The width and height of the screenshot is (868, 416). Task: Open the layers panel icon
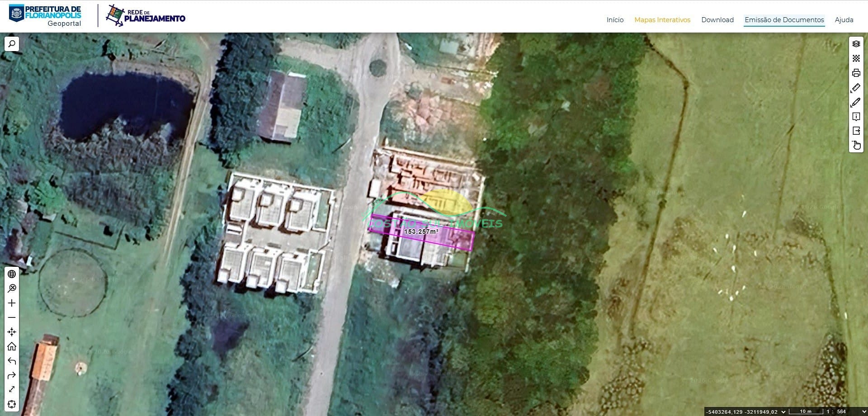pyautogui.click(x=856, y=44)
